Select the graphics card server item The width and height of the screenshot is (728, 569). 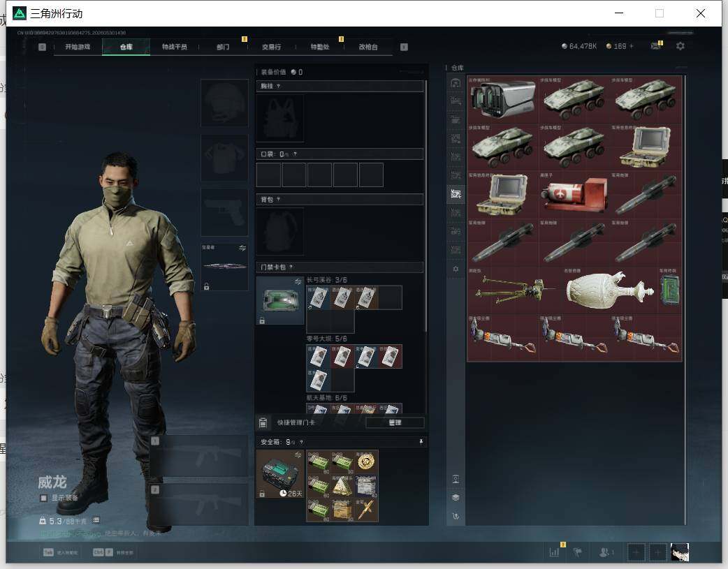tap(503, 99)
